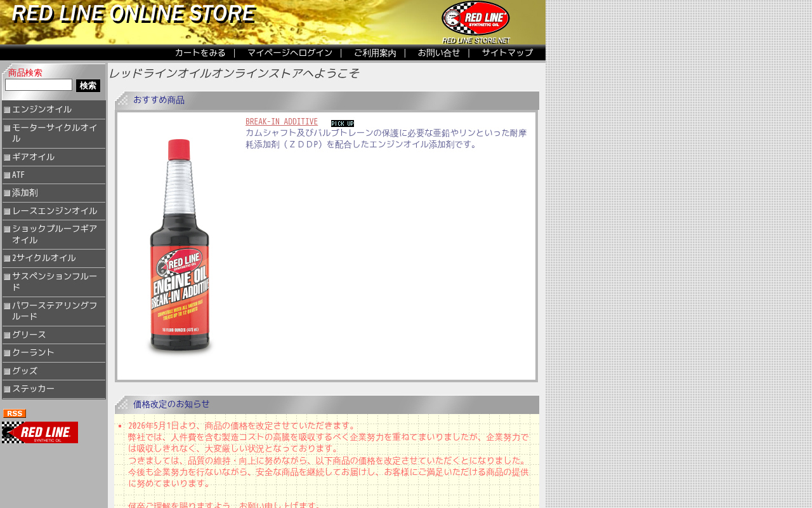Go to マイページへログイン login page
This screenshot has width=812, height=508.
point(290,53)
